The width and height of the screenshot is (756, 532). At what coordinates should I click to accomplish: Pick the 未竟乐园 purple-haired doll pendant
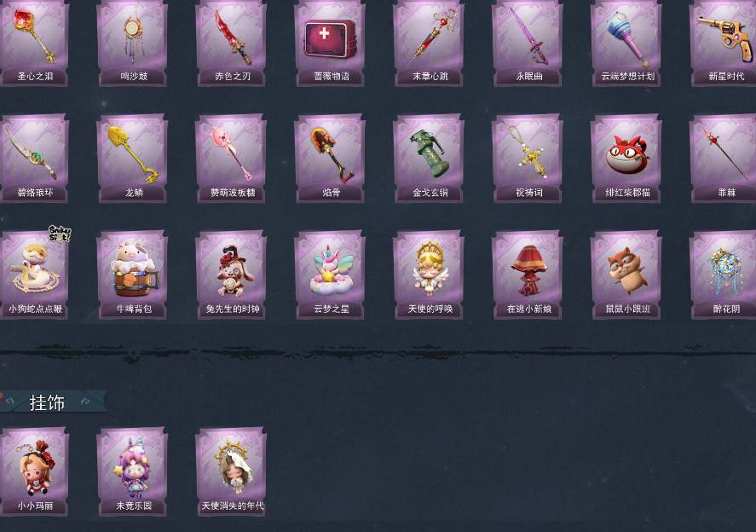coord(133,471)
